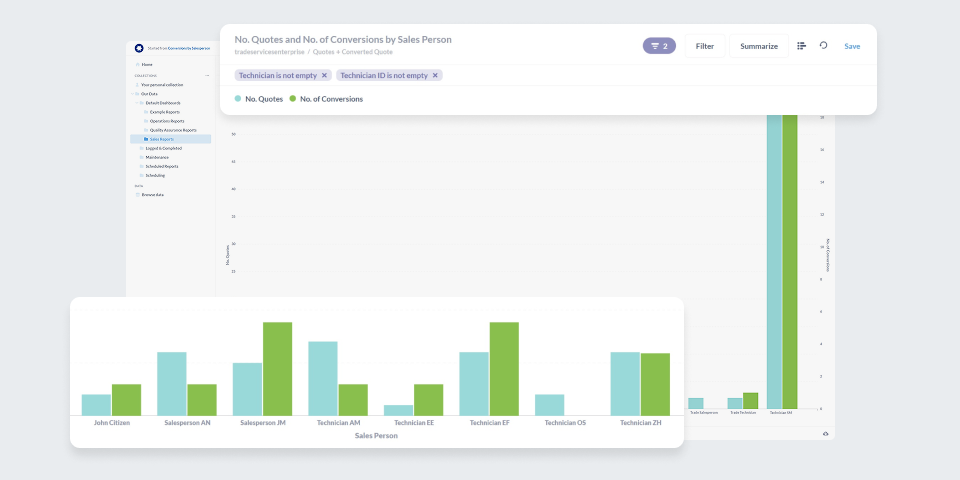The image size is (960, 480).
Task: Open Home in the sidebar
Action: coord(147,64)
